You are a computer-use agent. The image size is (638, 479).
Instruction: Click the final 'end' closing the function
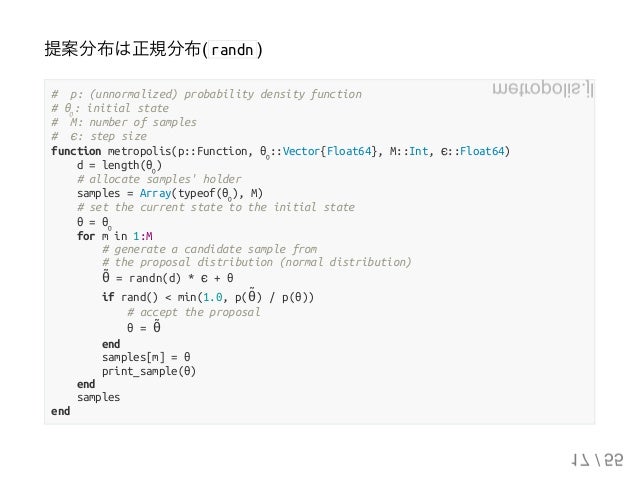61,411
